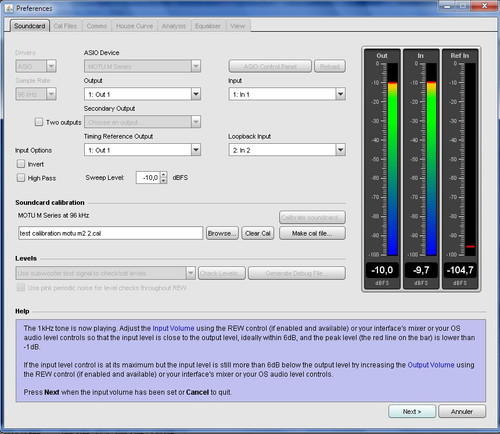Click the Java icon in the title bar
500x434 pixels.
click(9, 8)
